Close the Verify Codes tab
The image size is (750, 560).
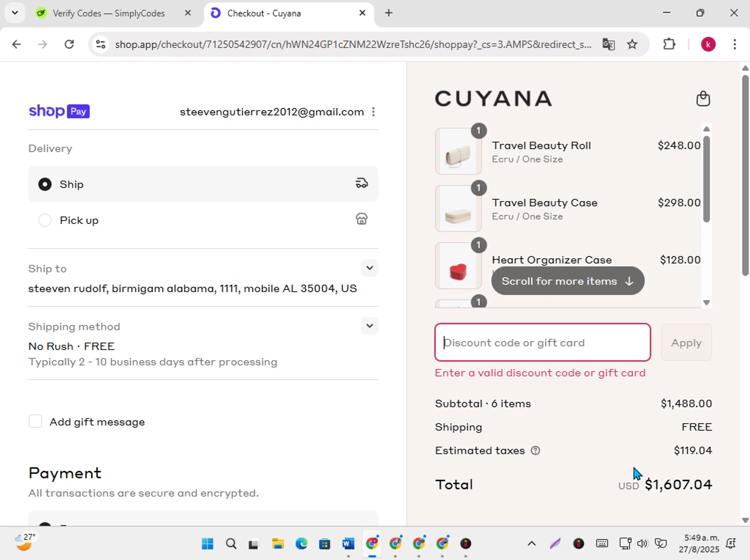coord(188,13)
